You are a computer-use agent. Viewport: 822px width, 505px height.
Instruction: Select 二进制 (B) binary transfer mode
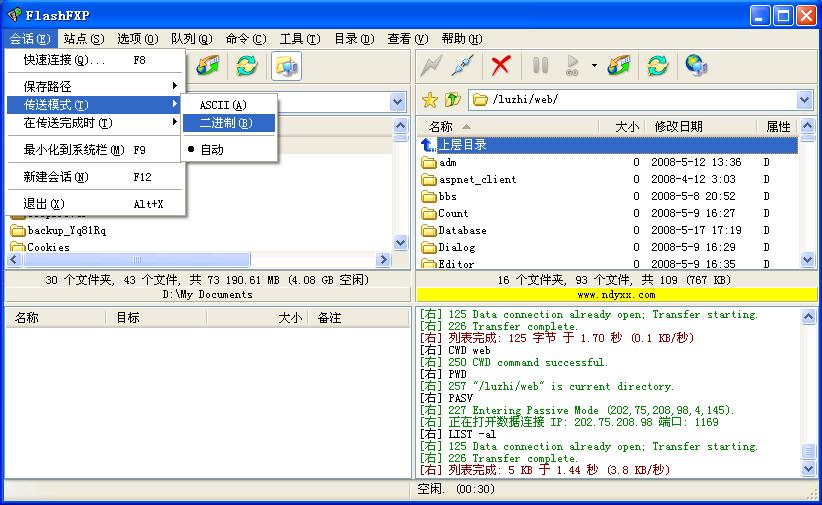(x=224, y=123)
